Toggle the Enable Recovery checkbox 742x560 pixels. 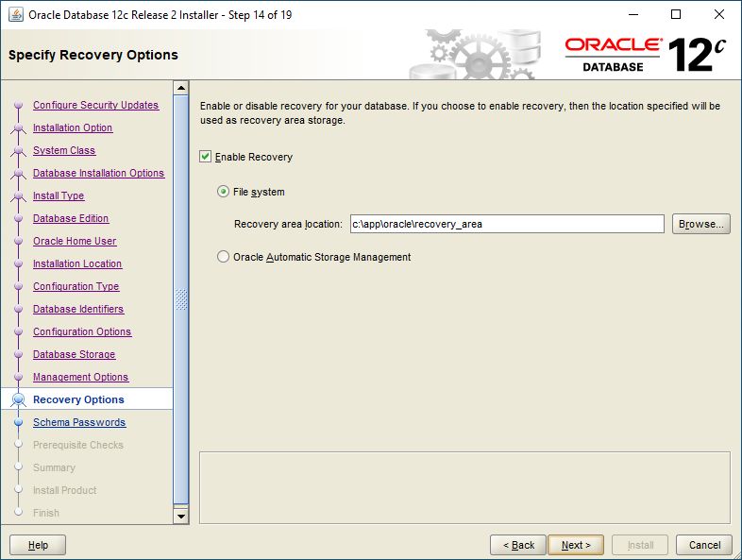[205, 157]
